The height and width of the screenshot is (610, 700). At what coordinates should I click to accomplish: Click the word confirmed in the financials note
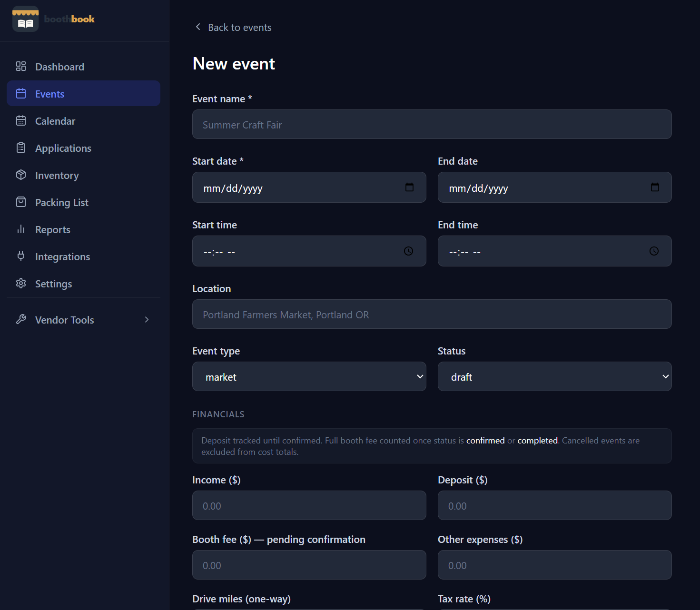[485, 441]
